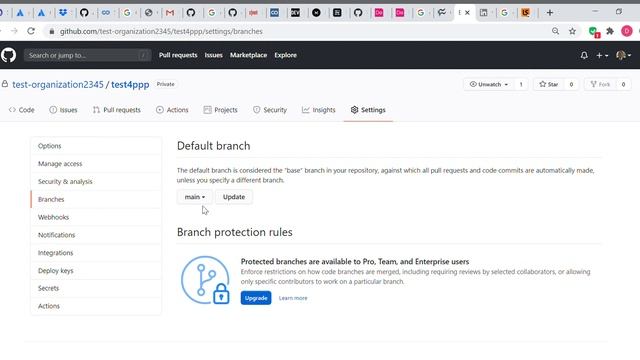Switch to the repository Issues tab

[x=63, y=110]
